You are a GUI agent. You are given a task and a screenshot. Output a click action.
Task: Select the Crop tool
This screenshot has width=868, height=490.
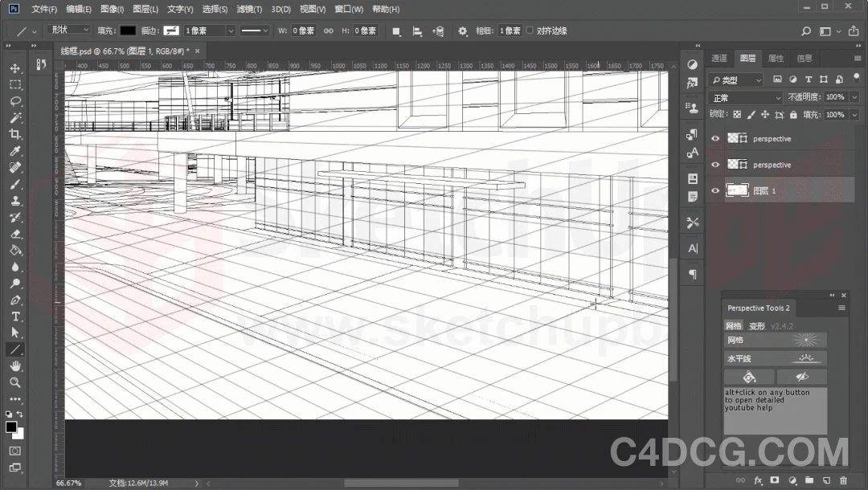[16, 134]
